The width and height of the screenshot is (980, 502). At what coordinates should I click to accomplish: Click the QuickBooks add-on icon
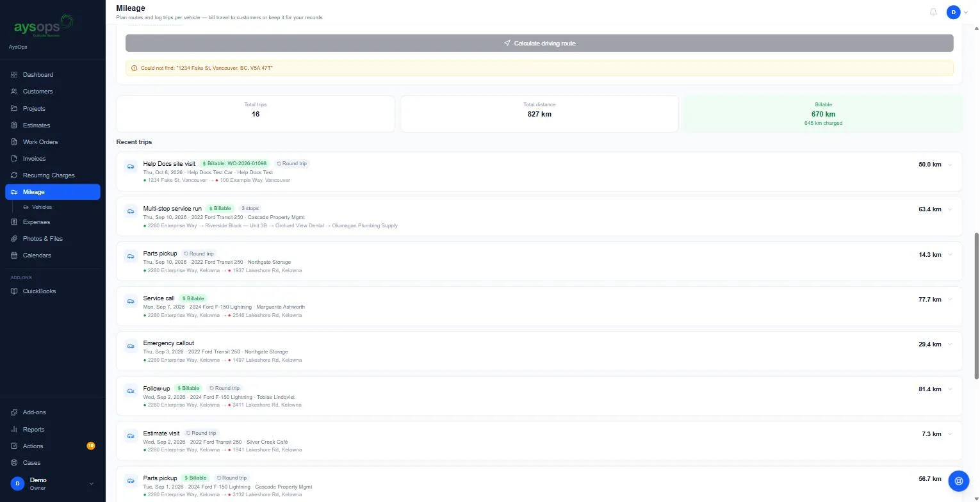click(14, 291)
